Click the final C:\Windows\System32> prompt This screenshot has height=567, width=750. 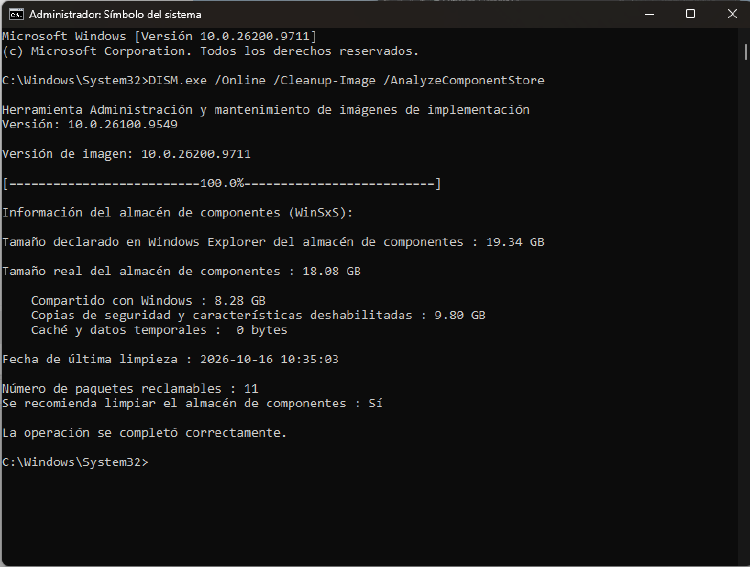[76, 462]
